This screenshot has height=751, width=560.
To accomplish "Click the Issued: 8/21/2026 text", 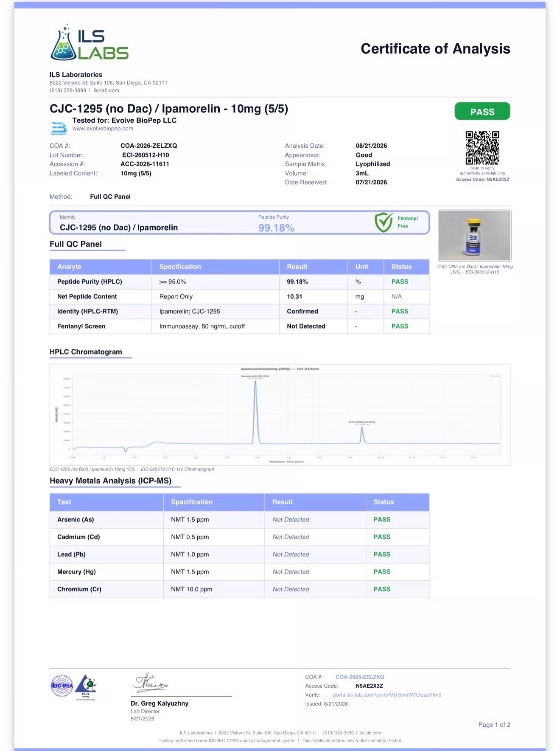I will (326, 704).
